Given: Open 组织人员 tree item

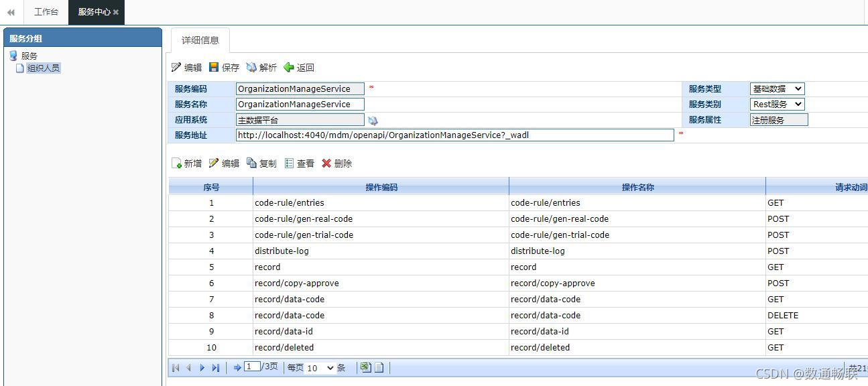Looking at the screenshot, I should tap(44, 68).
